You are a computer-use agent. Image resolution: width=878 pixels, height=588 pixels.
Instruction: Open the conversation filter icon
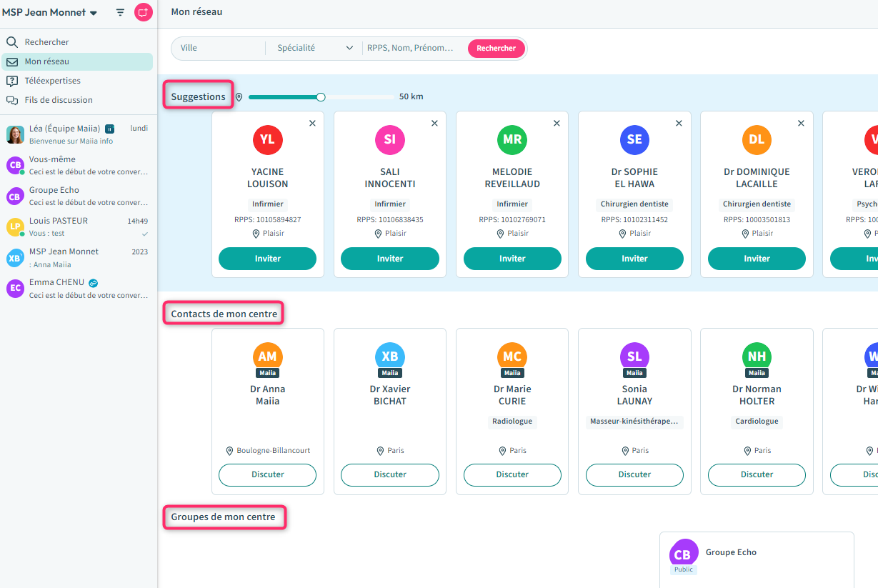[x=120, y=12]
